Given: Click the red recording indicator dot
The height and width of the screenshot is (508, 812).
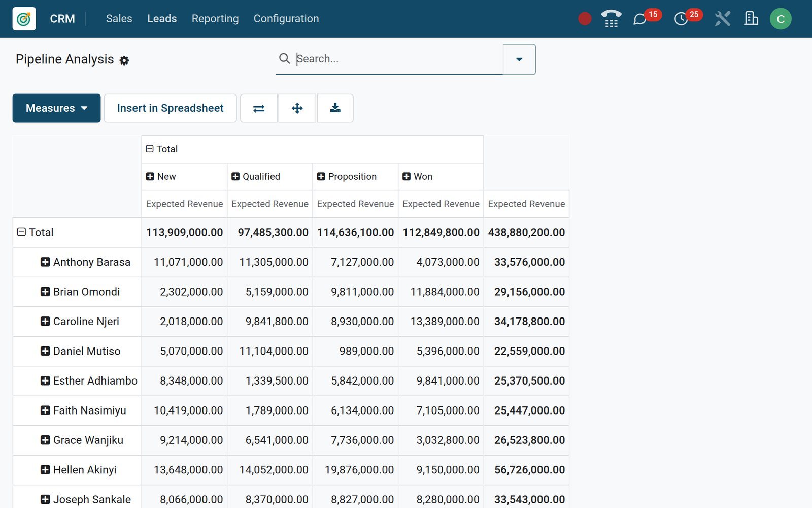Looking at the screenshot, I should click(585, 19).
